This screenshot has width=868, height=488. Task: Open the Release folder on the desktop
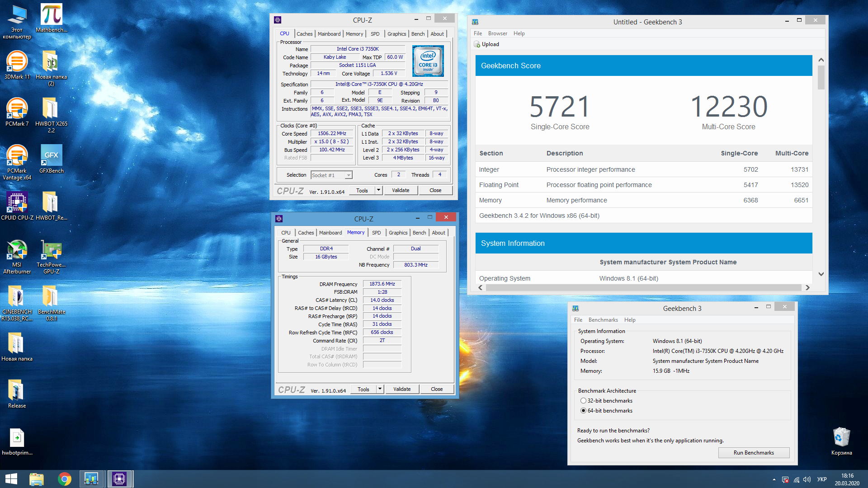click(x=17, y=394)
